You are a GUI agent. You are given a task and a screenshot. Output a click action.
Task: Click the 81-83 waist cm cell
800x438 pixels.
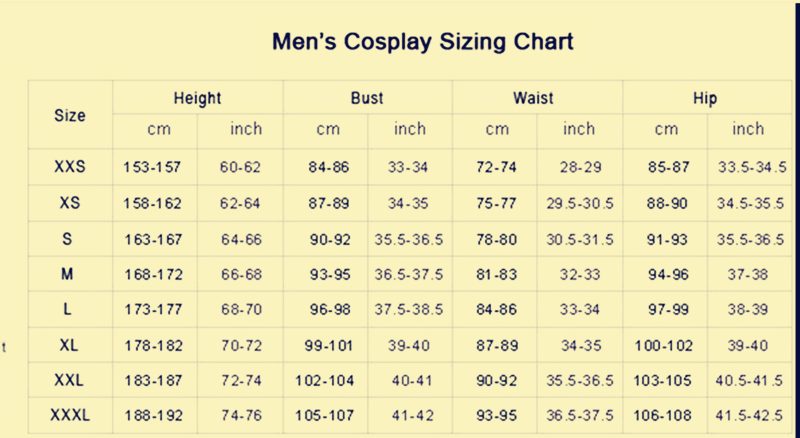coord(496,275)
